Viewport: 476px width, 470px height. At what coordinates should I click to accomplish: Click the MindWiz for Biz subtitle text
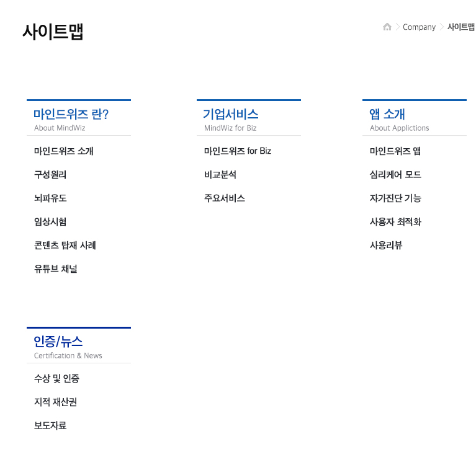tap(230, 128)
